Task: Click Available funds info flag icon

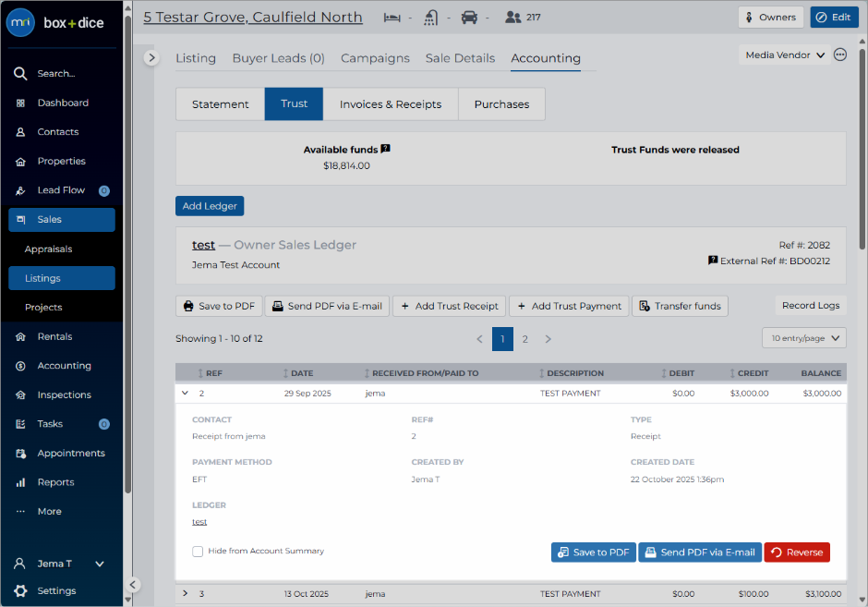Action: [x=386, y=149]
